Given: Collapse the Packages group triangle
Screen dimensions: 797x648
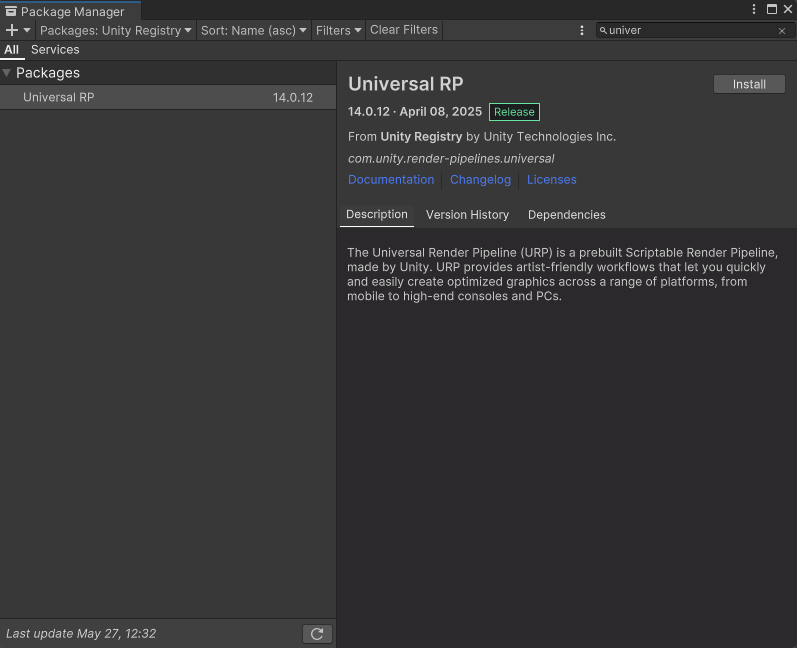Looking at the screenshot, I should [x=7, y=73].
